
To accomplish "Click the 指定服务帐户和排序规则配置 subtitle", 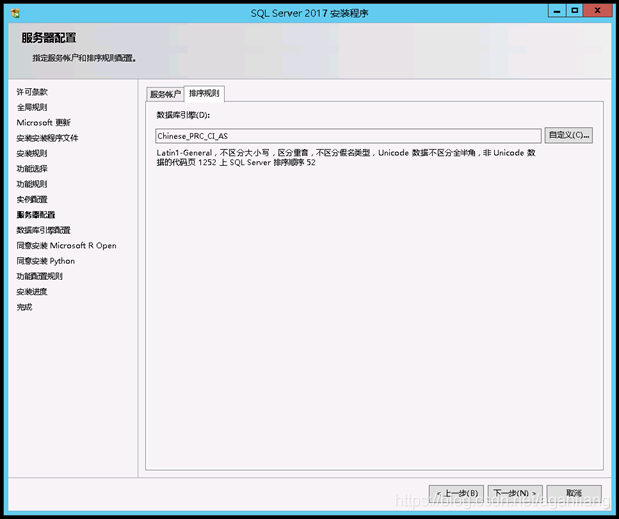I will (x=84, y=58).
